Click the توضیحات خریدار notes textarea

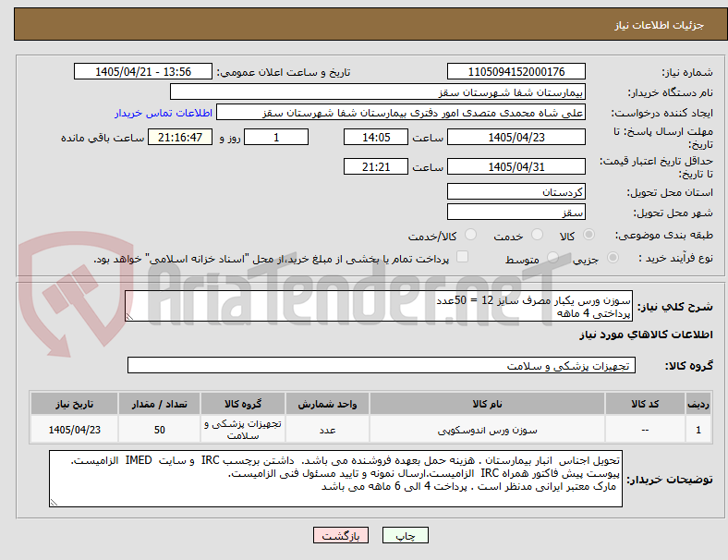335,479
